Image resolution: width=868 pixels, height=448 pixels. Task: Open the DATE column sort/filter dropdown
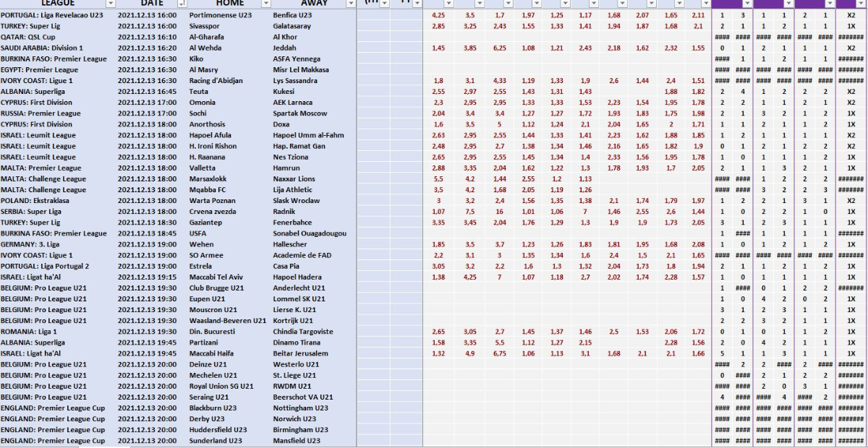pos(182,4)
